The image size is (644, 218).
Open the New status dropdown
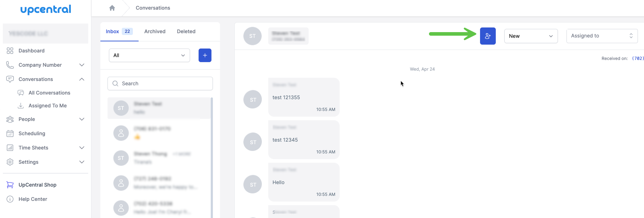coord(531,36)
